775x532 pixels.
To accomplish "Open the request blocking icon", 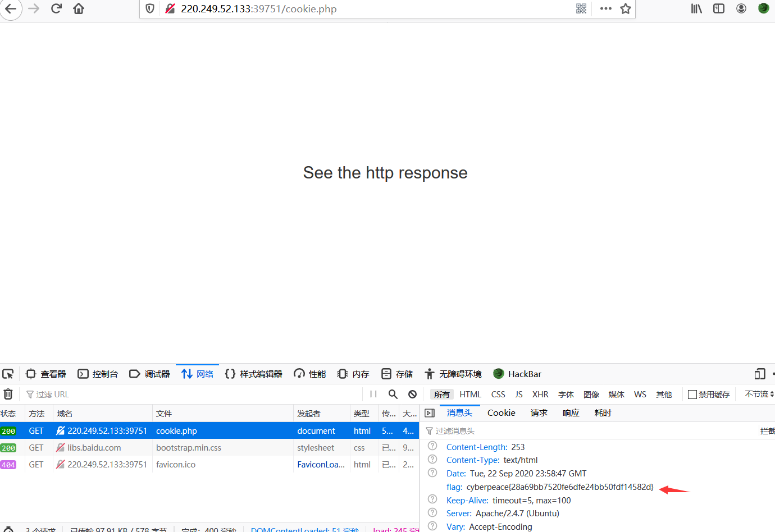I will (x=413, y=394).
